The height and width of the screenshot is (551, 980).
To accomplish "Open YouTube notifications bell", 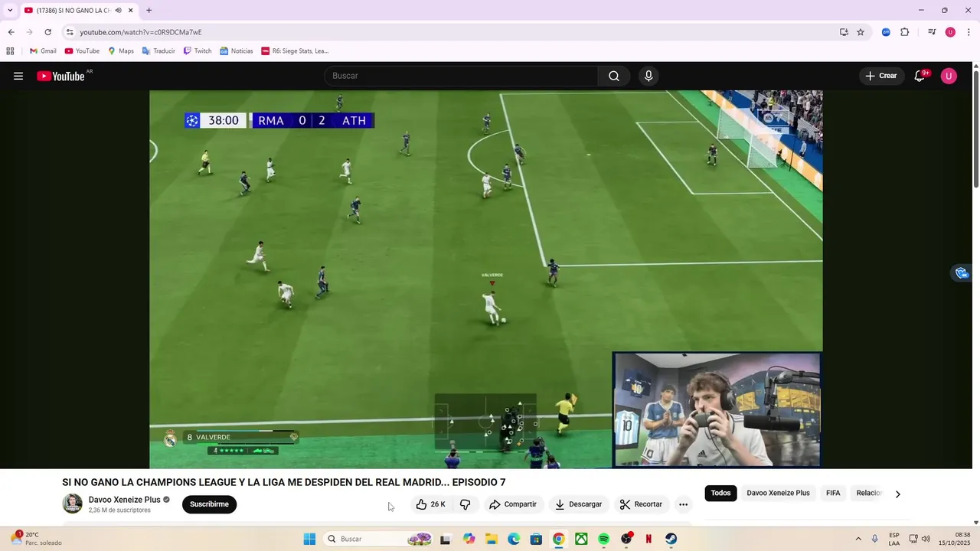I will 920,76.
